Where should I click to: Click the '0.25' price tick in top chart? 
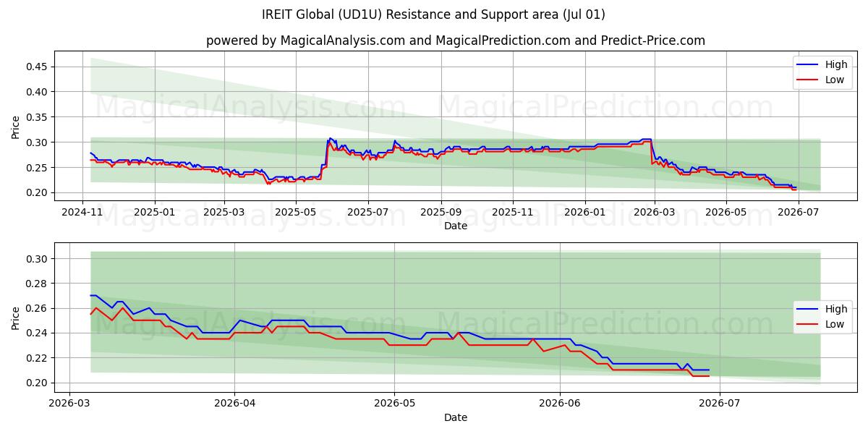click(38, 168)
